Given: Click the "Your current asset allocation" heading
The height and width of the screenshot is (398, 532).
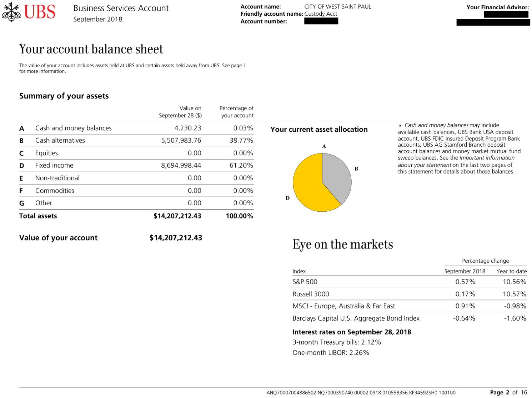Looking at the screenshot, I should coord(319,130).
